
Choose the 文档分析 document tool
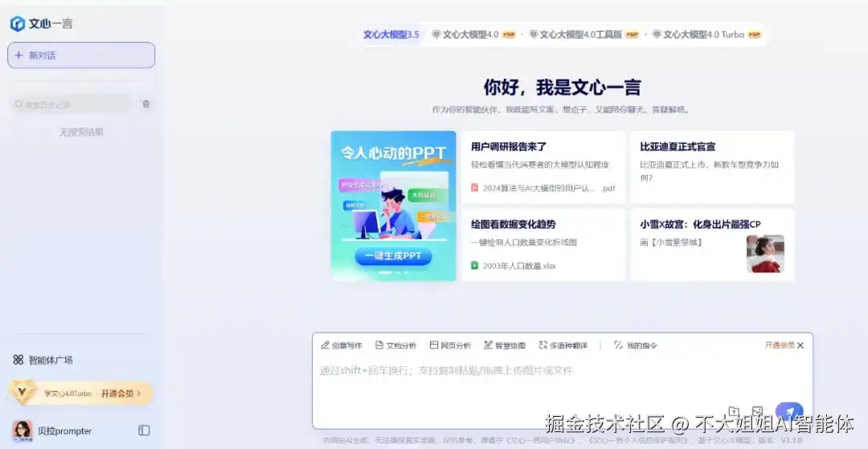click(395, 345)
